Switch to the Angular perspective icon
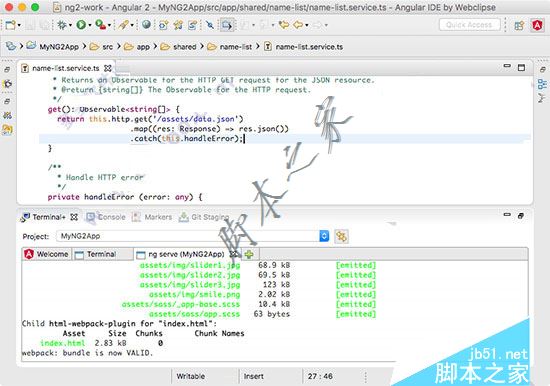Image resolution: width=550 pixels, height=386 pixels. (537, 25)
